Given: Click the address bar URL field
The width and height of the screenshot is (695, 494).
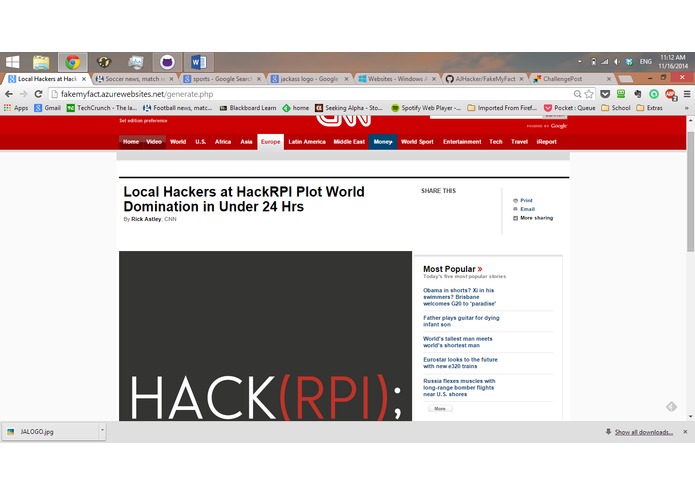Looking at the screenshot, I should [310, 94].
